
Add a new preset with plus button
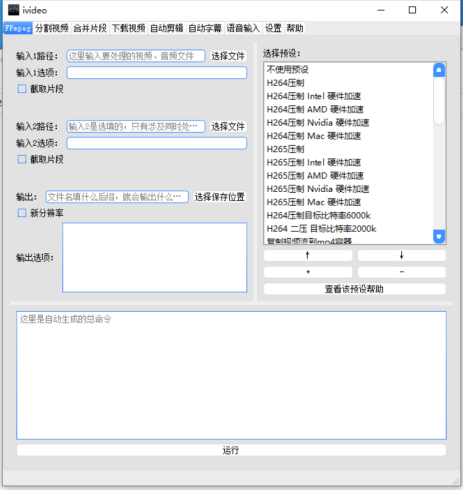point(308,272)
